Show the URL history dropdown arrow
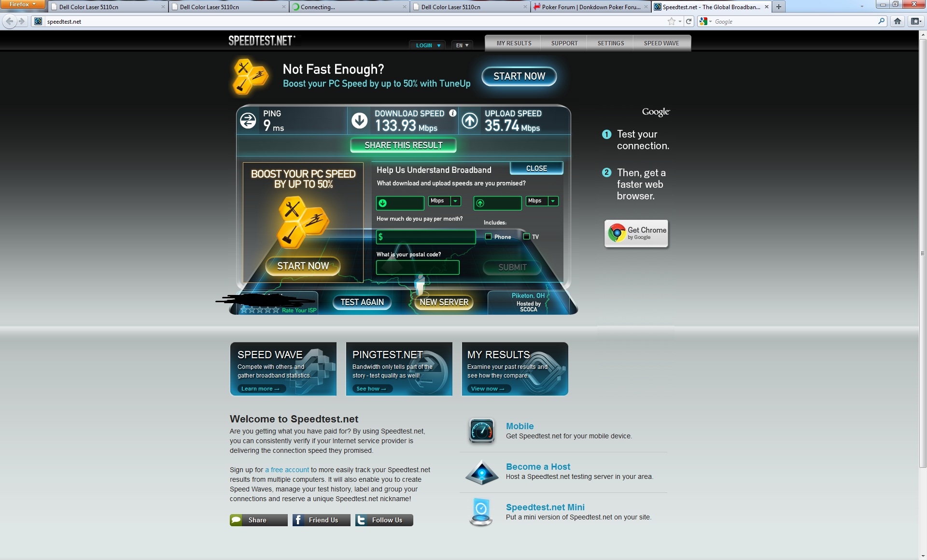 [680, 21]
